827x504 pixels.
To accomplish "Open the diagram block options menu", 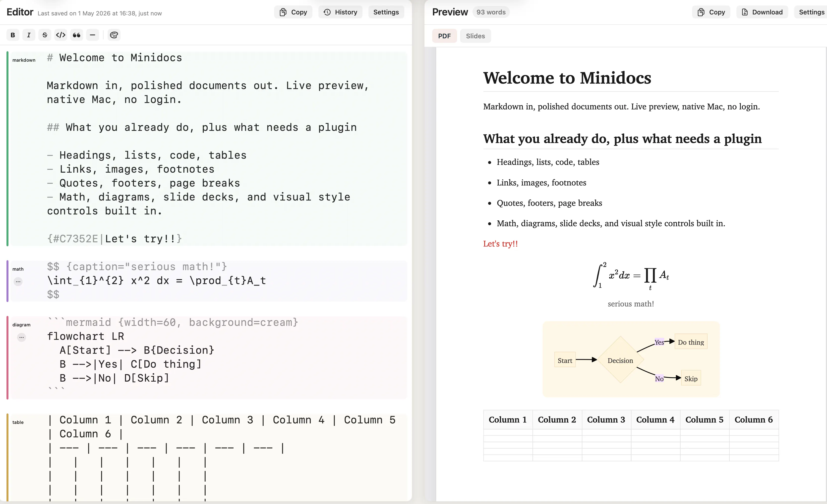I will coord(21,337).
